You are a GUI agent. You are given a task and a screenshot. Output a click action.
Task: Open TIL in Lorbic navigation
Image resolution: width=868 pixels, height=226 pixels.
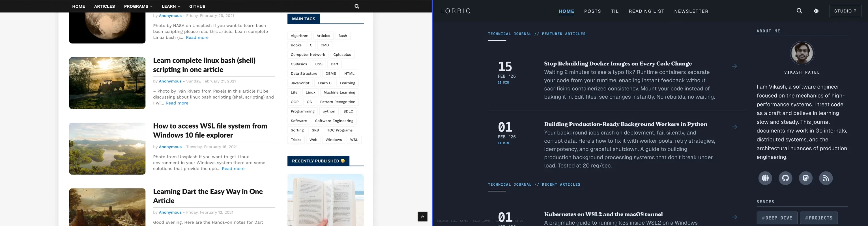pyautogui.click(x=615, y=11)
